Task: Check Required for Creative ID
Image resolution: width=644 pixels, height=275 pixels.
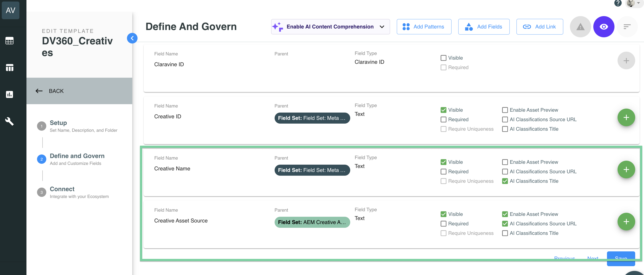Action: pos(443,119)
